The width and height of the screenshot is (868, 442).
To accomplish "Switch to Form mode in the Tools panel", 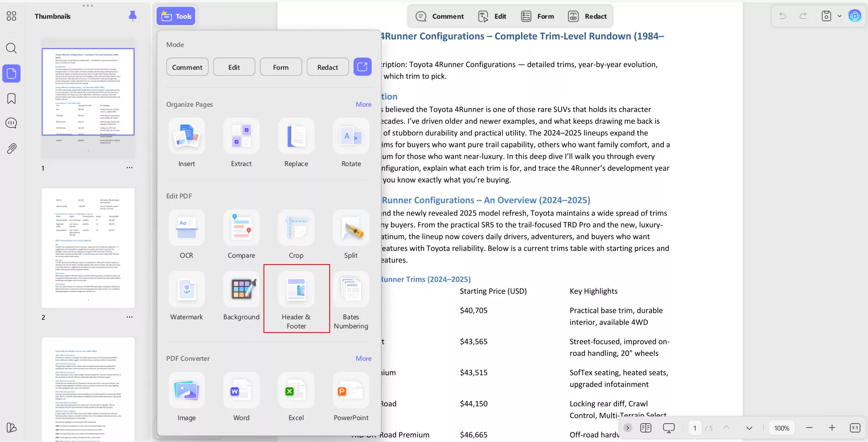I will click(x=280, y=67).
